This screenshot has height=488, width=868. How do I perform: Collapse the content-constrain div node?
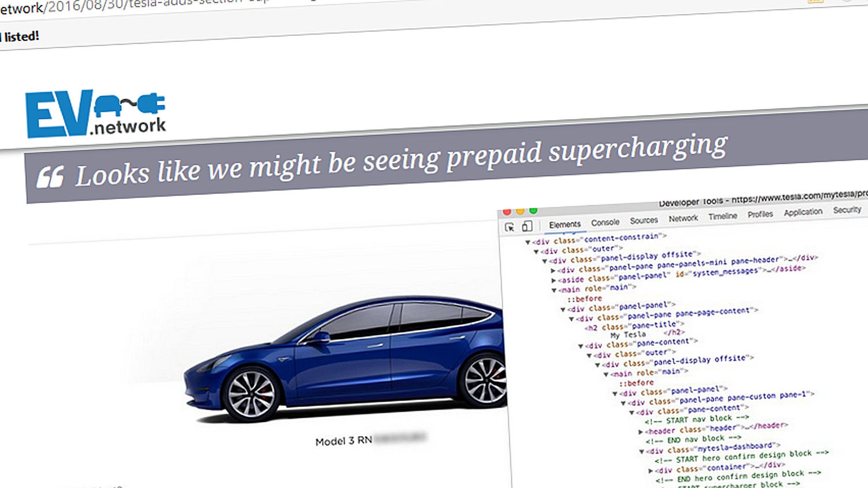click(x=528, y=242)
